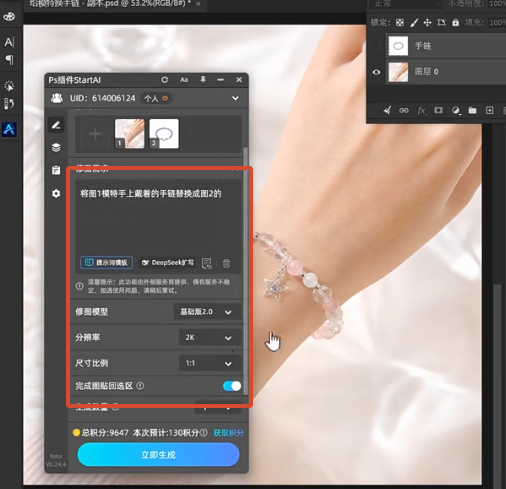Image resolution: width=506 pixels, height=489 pixels.
Task: Create new group folder icon
Action: click(472, 110)
